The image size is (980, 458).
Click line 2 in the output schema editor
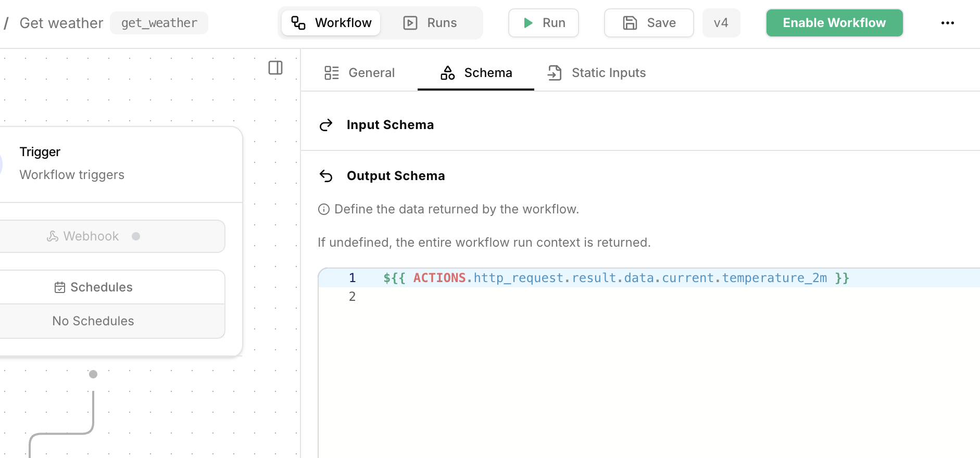click(x=469, y=297)
